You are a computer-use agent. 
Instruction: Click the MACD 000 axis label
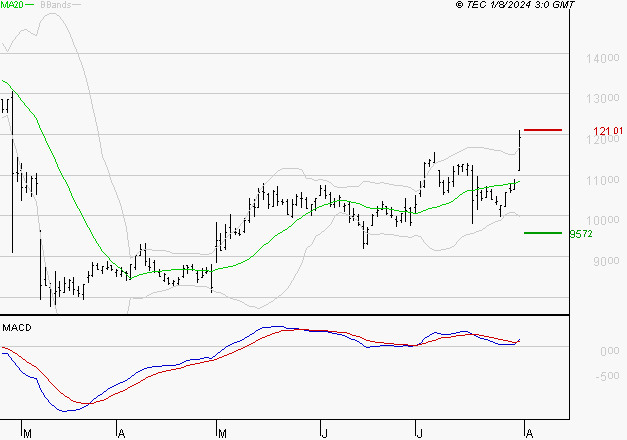pos(610,351)
